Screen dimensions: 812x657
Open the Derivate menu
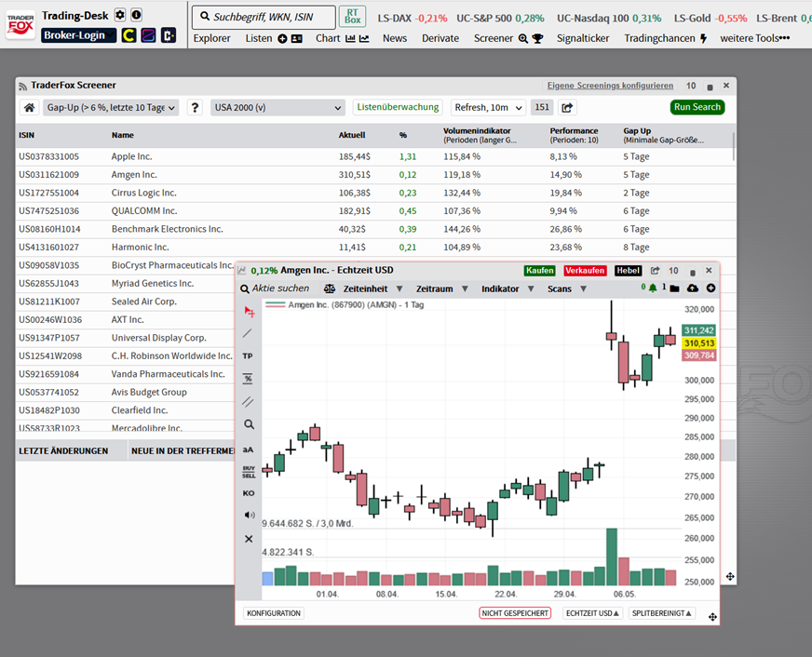440,38
